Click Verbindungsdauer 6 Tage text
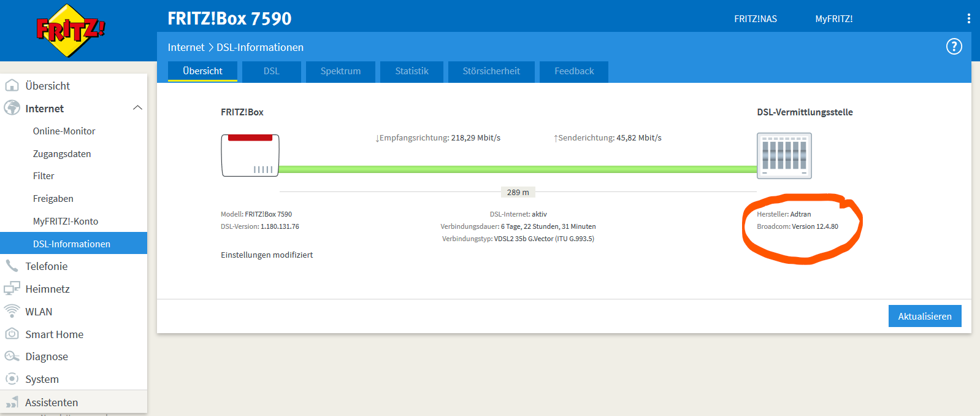The image size is (980, 416). point(518,226)
